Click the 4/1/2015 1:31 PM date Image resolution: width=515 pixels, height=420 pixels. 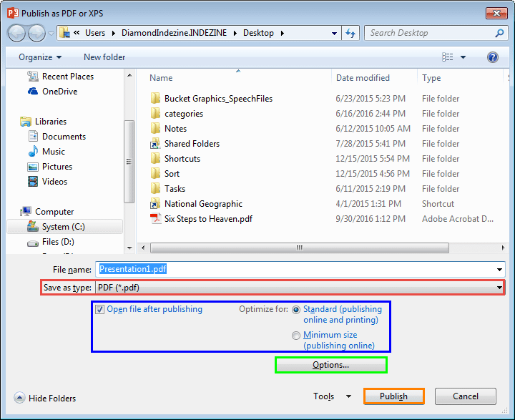[x=368, y=204]
